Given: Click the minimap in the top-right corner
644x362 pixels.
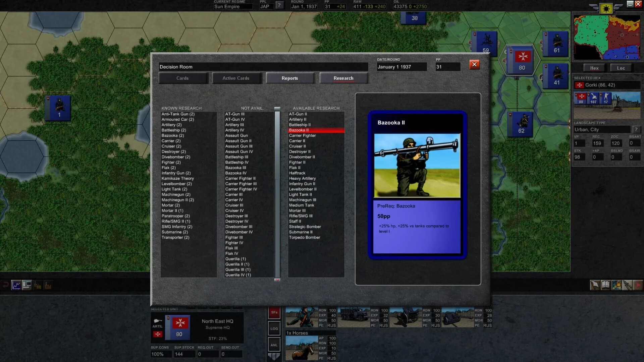Looking at the screenshot, I should 607,37.
